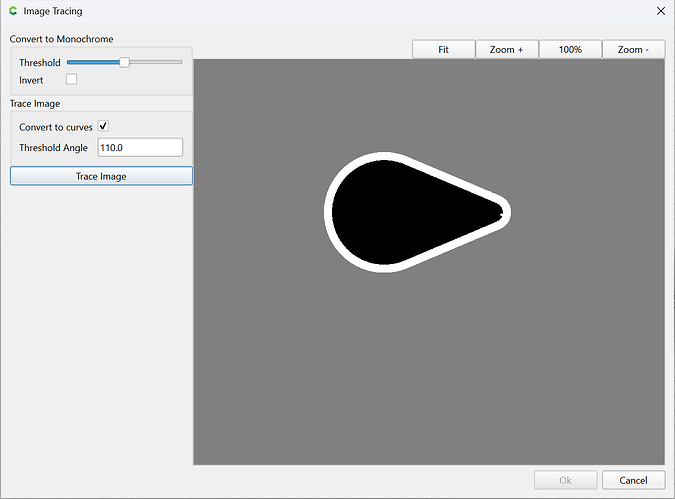Click the Cancel button
Screen dimensions: 675x499
[633, 480]
